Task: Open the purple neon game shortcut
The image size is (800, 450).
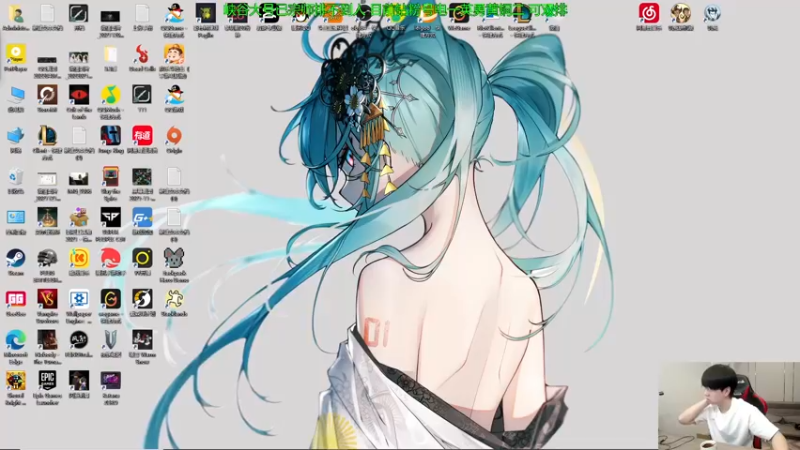Action: pos(111,381)
